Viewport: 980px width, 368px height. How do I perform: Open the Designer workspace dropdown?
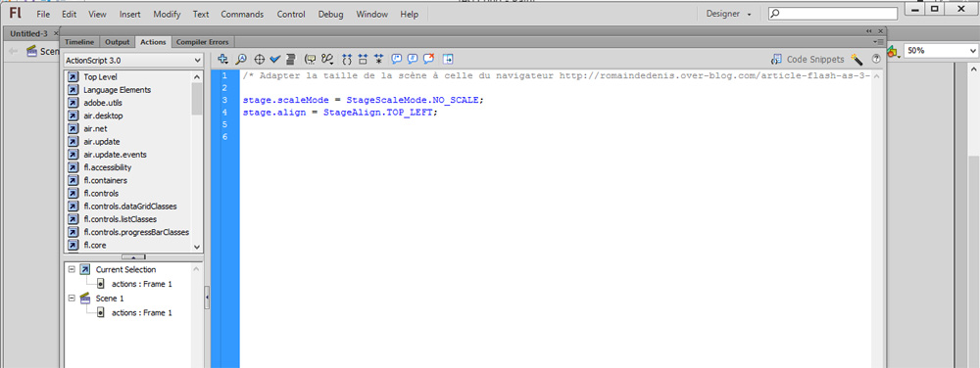pyautogui.click(x=729, y=14)
